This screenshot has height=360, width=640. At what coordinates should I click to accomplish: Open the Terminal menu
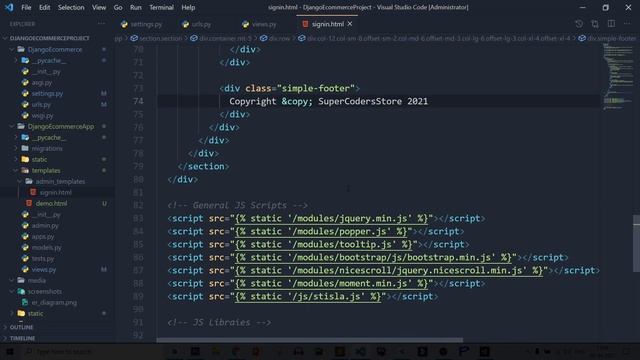[x=161, y=7]
